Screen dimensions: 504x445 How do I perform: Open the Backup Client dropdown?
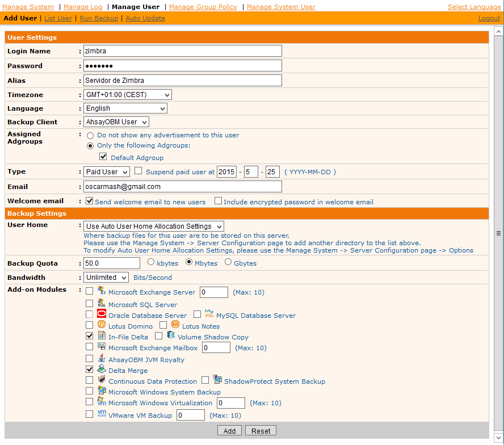click(x=116, y=122)
